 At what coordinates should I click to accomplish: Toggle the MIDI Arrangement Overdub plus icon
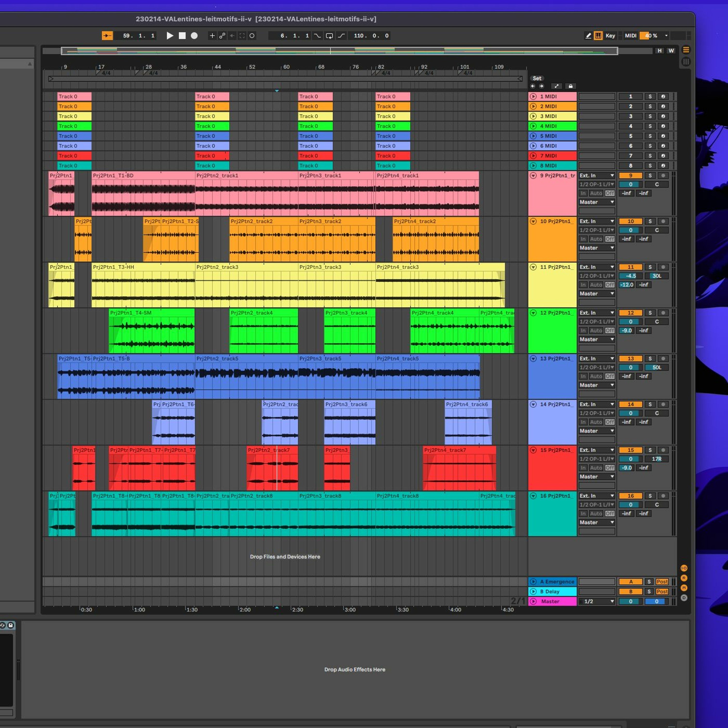212,36
